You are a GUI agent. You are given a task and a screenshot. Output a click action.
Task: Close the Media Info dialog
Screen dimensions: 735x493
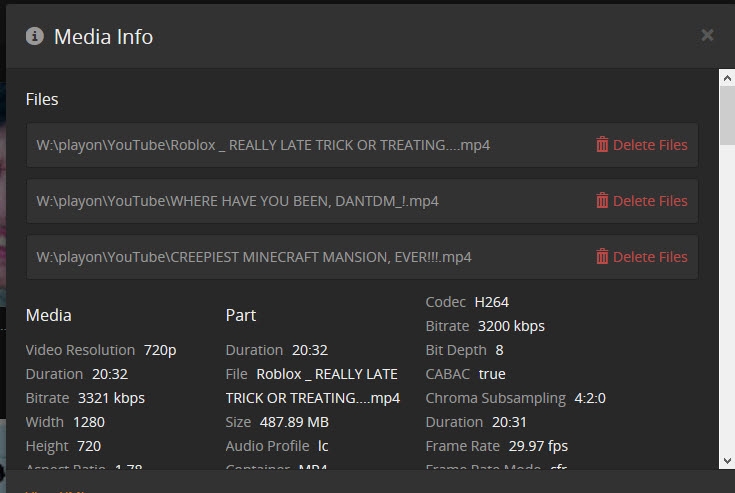[x=707, y=36]
